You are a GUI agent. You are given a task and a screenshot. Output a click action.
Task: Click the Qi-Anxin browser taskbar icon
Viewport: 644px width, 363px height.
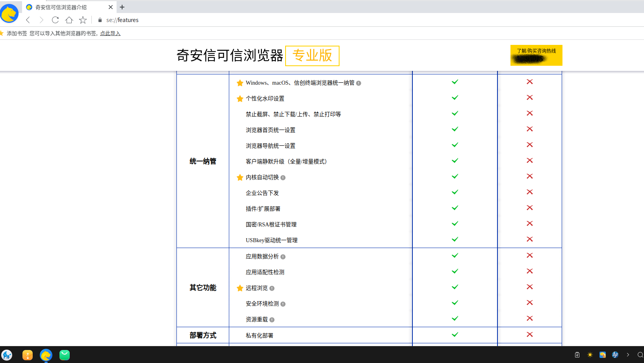click(x=46, y=355)
